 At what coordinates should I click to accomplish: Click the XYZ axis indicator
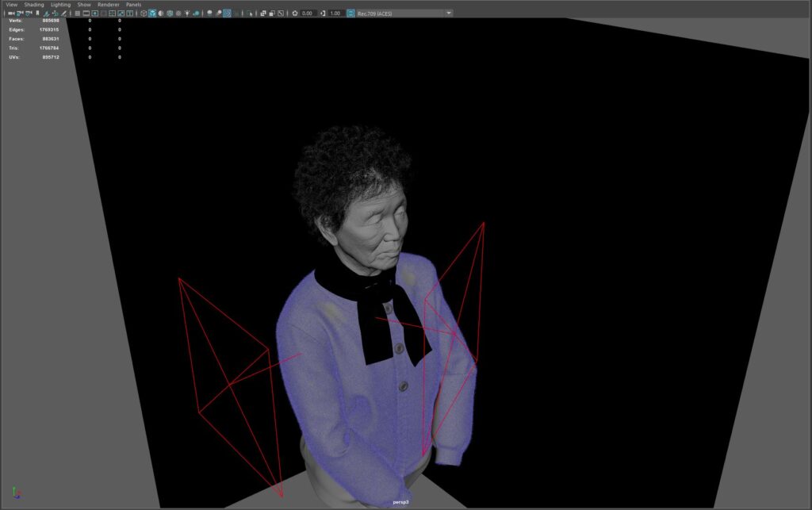[x=16, y=493]
